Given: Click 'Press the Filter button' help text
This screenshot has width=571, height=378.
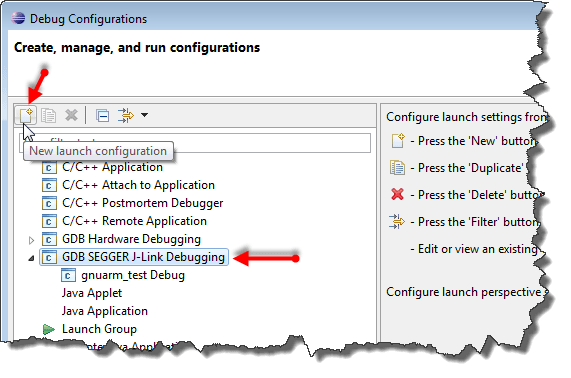Looking at the screenshot, I should [x=475, y=222].
